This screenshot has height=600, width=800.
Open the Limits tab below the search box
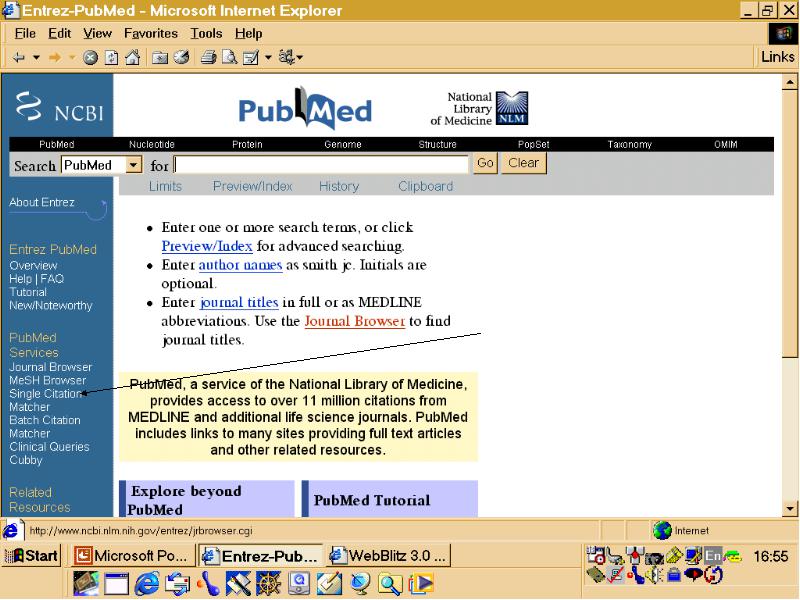point(165,186)
